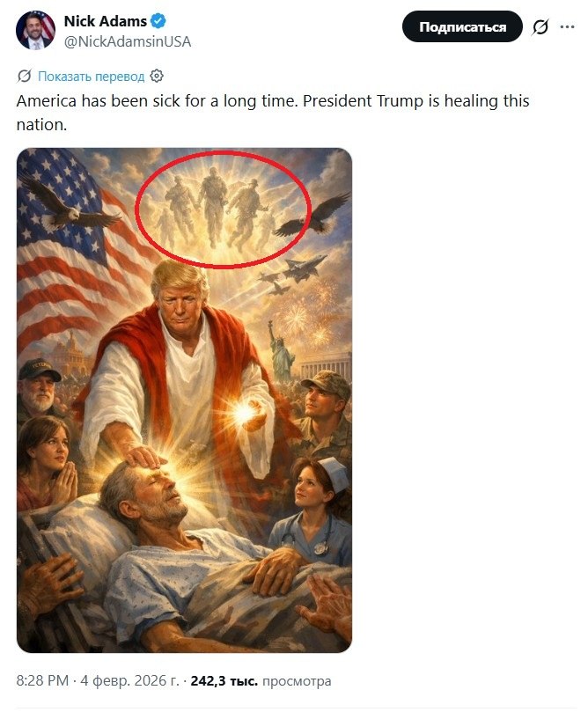This screenshot has height=712, width=588.
Task: Click the 242,3 тыс. view count
Action: point(224,680)
